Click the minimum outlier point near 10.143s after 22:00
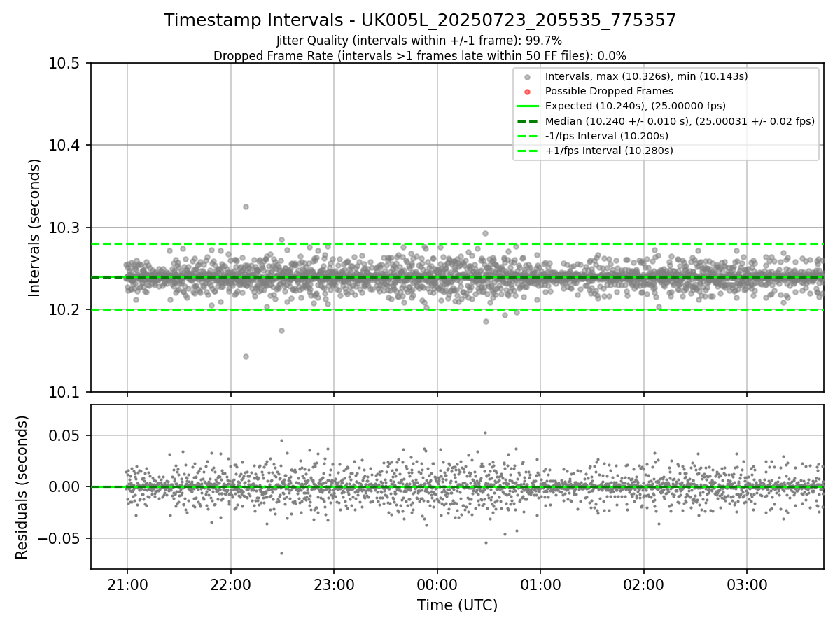This screenshot has width=840, height=630. (x=246, y=356)
